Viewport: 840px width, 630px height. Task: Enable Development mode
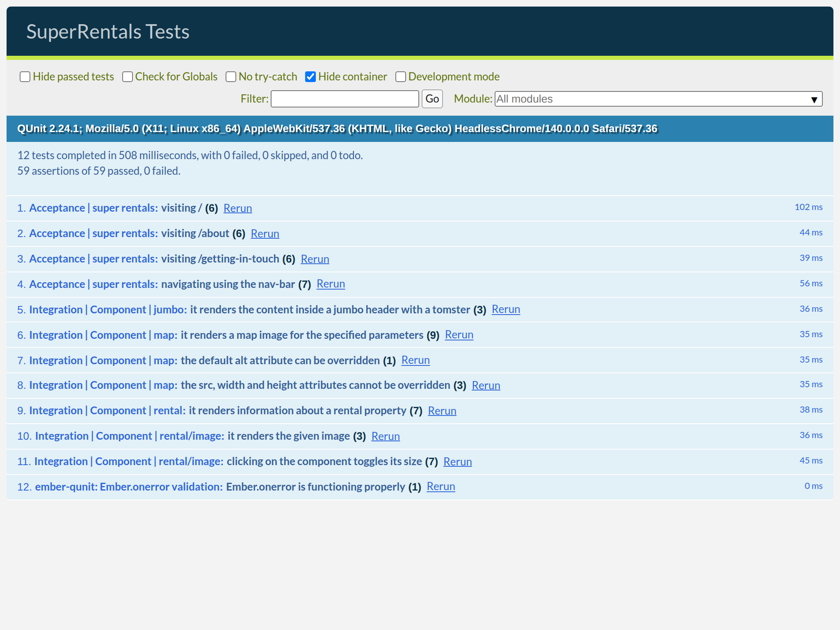click(x=401, y=77)
